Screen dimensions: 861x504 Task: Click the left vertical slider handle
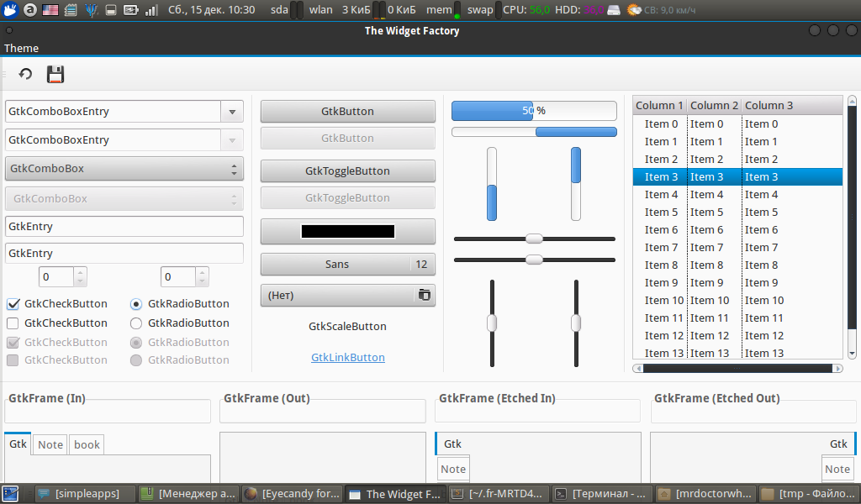point(492,323)
